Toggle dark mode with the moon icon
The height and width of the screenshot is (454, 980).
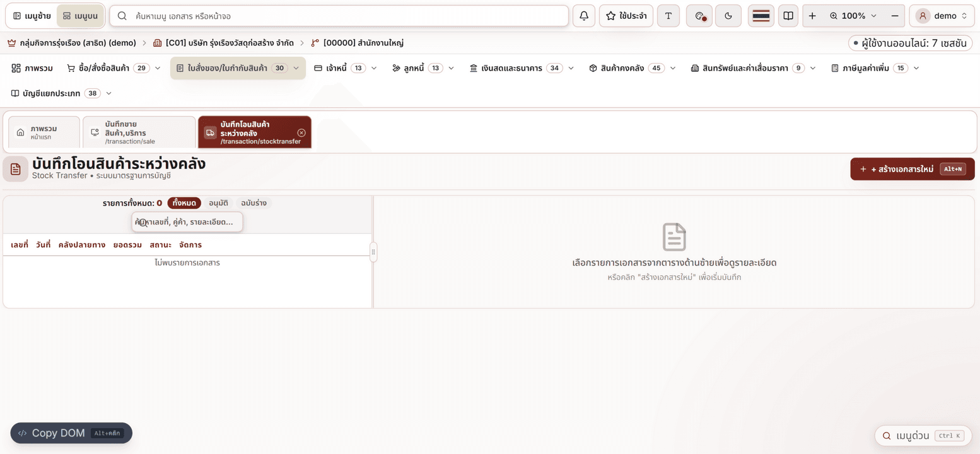tap(728, 16)
